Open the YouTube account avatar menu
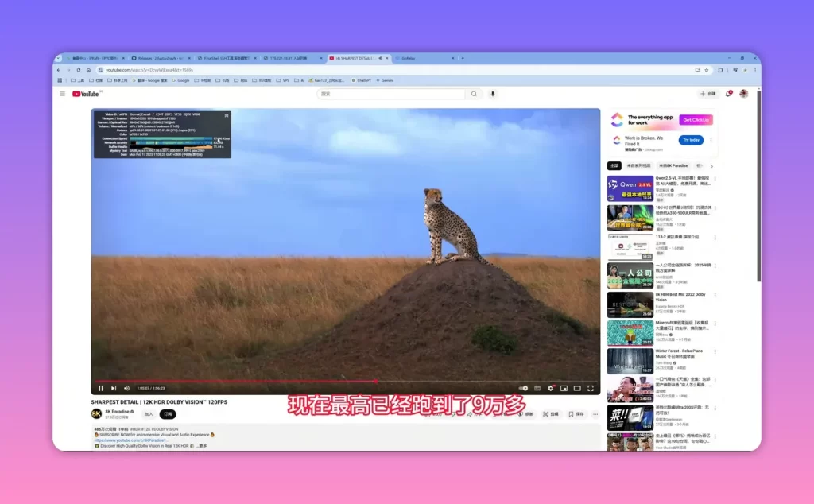Image resolution: width=814 pixels, height=504 pixels. [x=744, y=94]
